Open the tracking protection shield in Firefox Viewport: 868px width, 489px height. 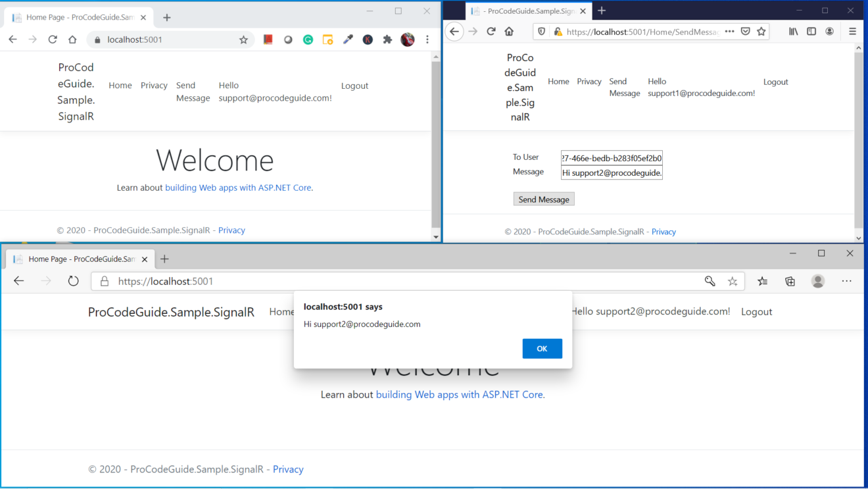(541, 31)
